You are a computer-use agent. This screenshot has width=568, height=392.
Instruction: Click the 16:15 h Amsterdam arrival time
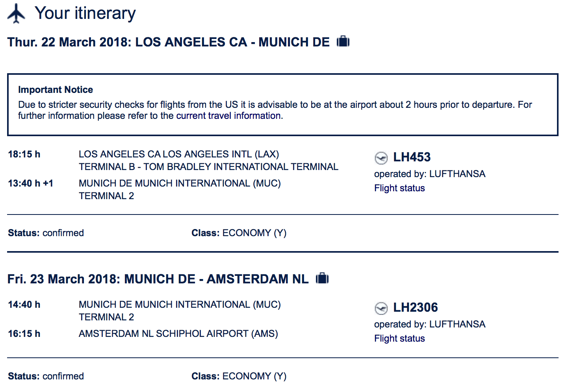click(x=24, y=334)
